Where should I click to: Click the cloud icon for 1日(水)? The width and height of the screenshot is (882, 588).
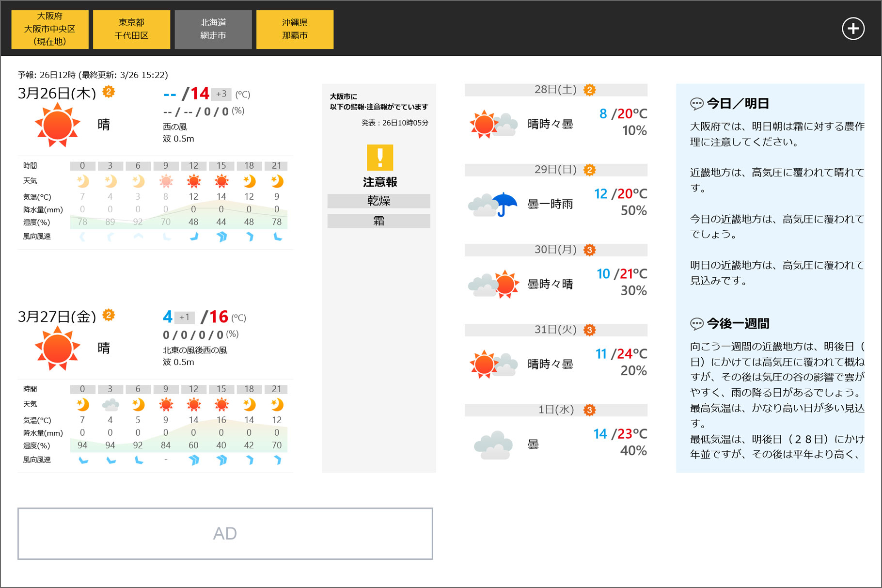click(493, 445)
